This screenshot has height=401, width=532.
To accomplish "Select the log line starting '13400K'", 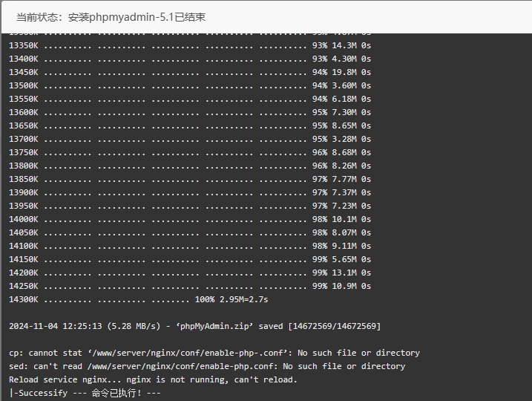I will pos(190,59).
